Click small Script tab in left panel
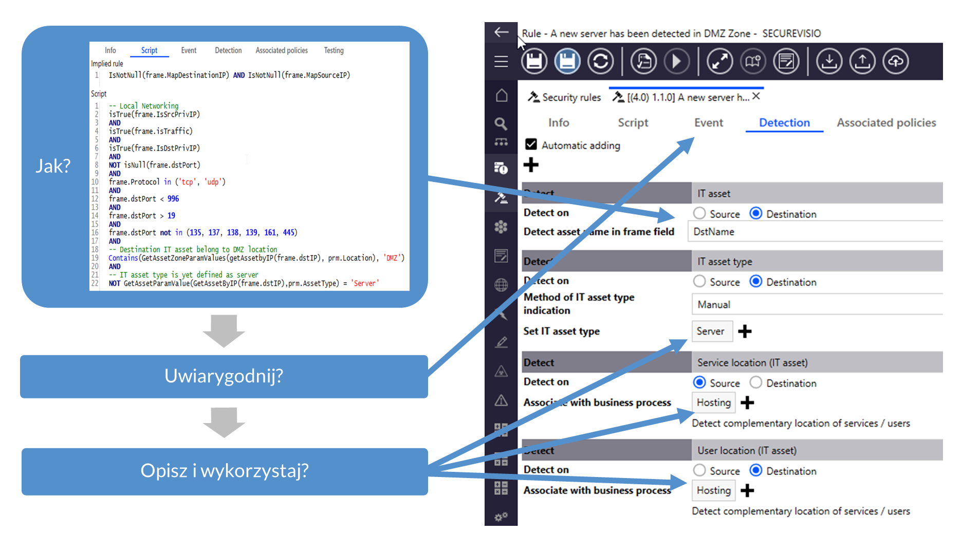 pos(149,50)
